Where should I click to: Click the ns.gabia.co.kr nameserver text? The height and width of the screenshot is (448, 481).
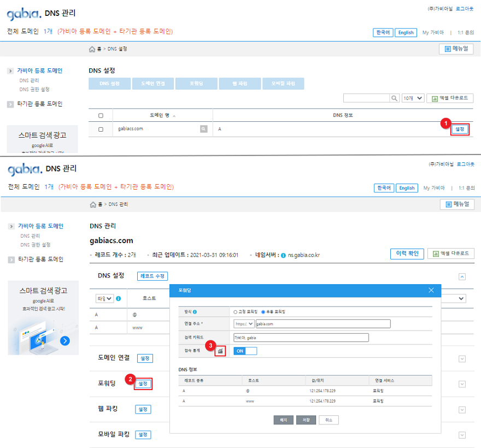point(304,255)
